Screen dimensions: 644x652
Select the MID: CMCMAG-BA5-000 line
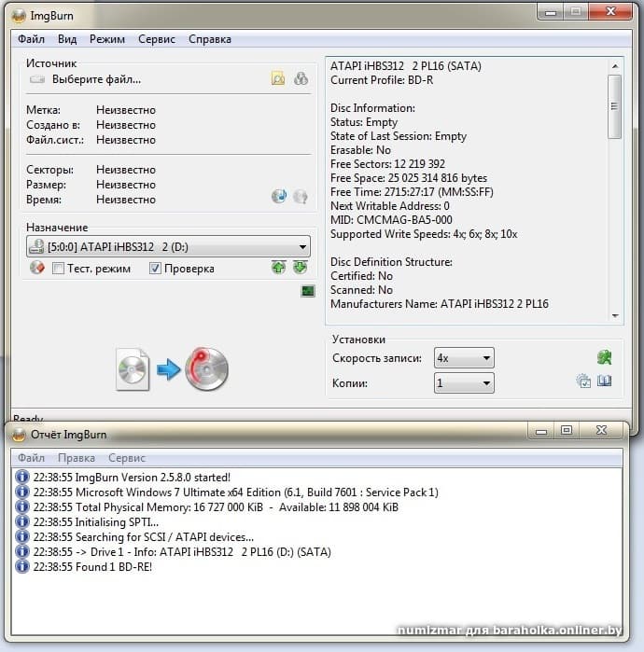coord(391,220)
